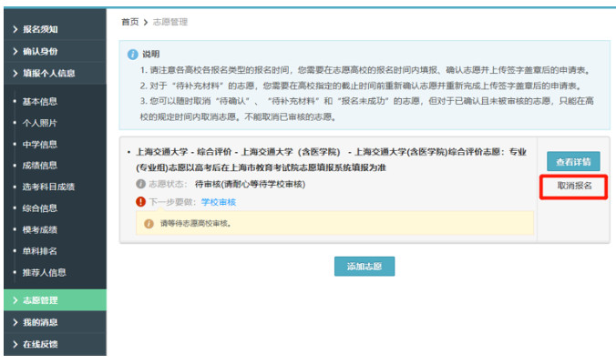Click the 查看详情 button
This screenshot has height=364, width=616.
[573, 161]
